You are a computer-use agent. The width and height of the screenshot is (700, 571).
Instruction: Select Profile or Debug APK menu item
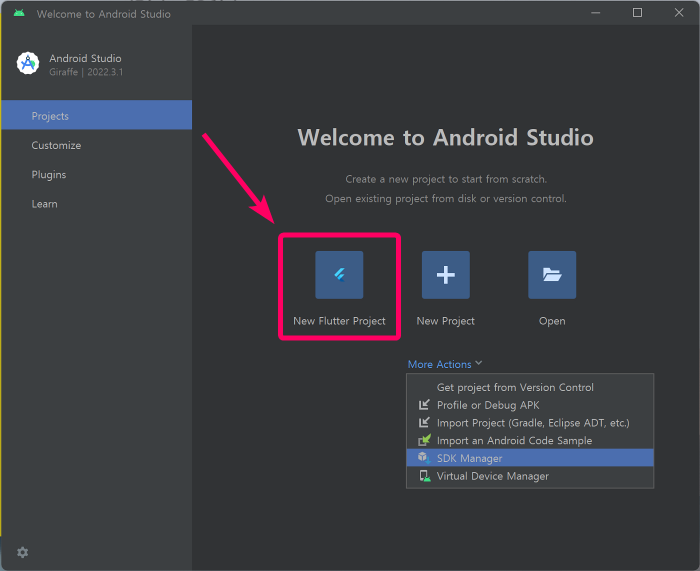530,405
